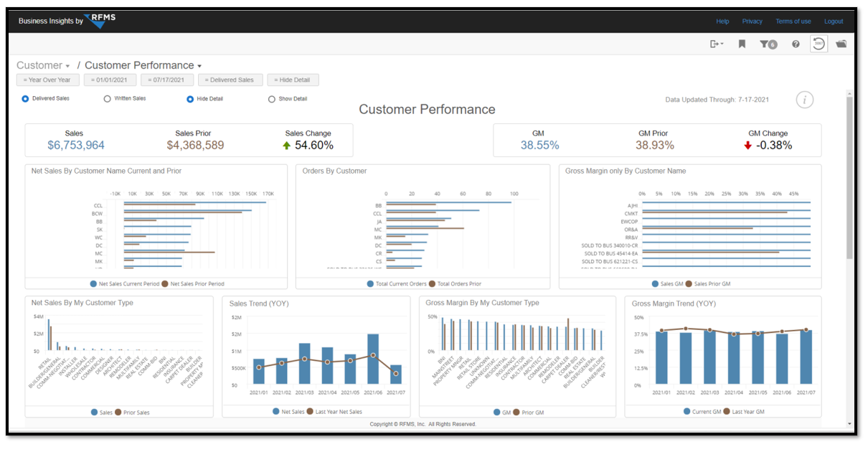Click the question mark help icon
868x452 pixels.
pos(796,44)
